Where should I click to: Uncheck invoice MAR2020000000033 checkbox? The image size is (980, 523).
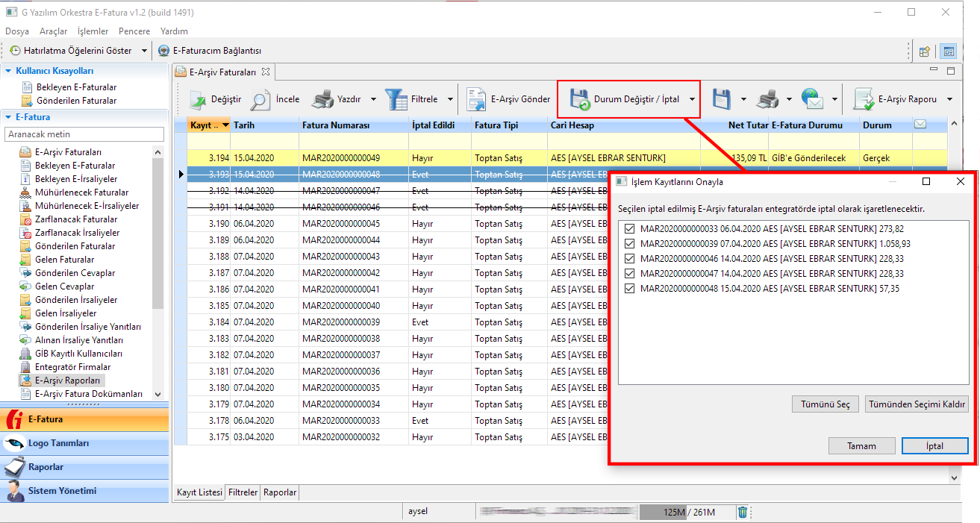coord(629,229)
